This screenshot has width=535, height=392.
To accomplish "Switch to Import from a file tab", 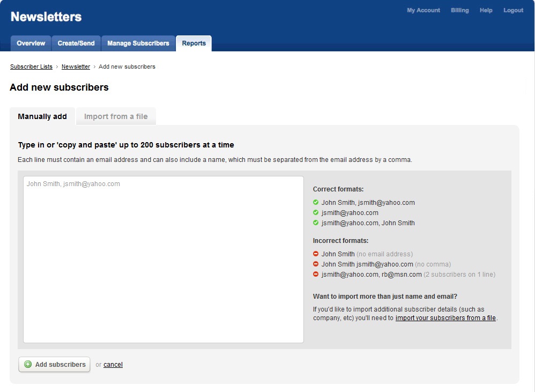I will [116, 116].
